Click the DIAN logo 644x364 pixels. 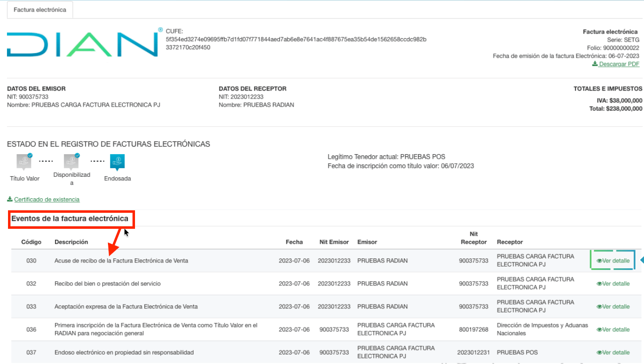[85, 44]
